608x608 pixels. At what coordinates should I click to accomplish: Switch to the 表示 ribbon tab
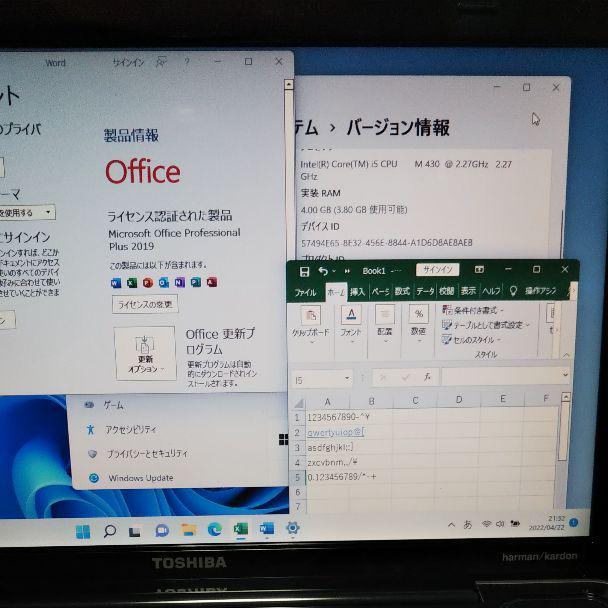pos(468,290)
